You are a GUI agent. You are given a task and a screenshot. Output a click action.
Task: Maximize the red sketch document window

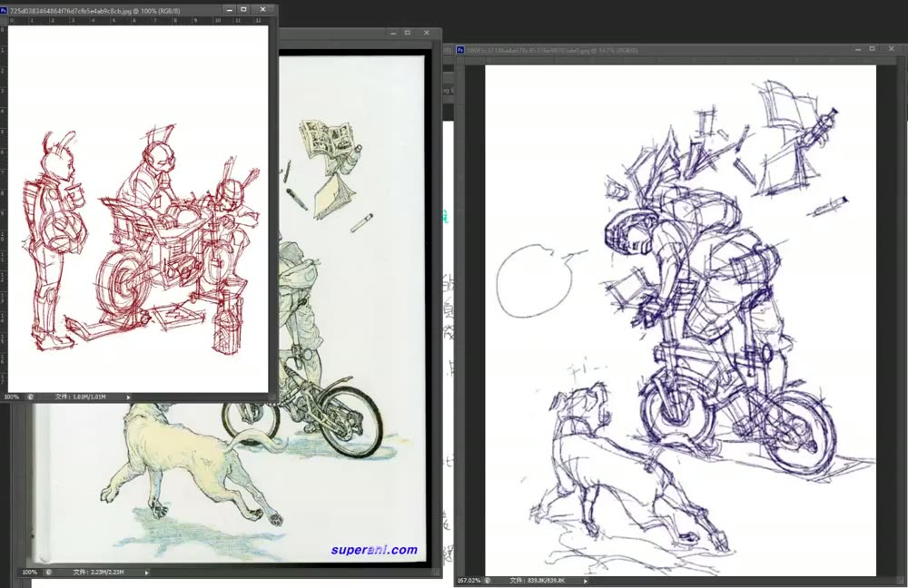pos(243,10)
